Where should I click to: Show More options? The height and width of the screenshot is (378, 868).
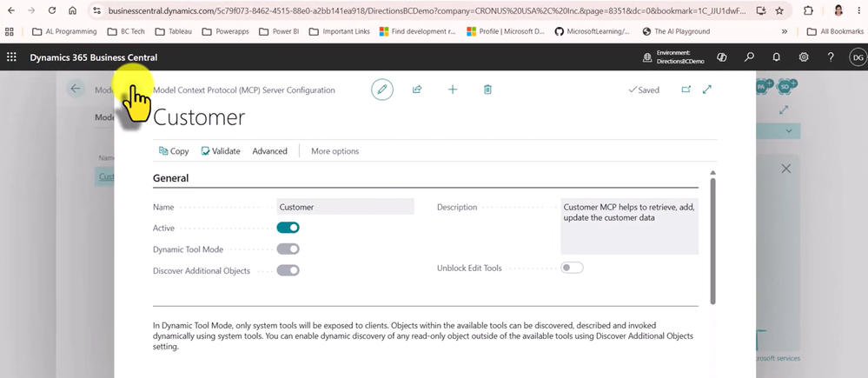[335, 151]
